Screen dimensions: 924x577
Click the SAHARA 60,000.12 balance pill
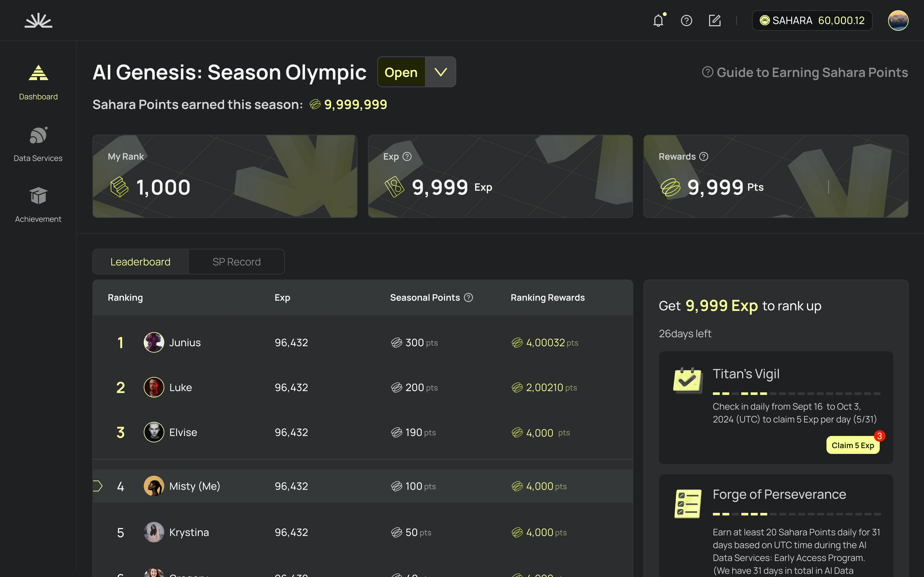point(812,21)
